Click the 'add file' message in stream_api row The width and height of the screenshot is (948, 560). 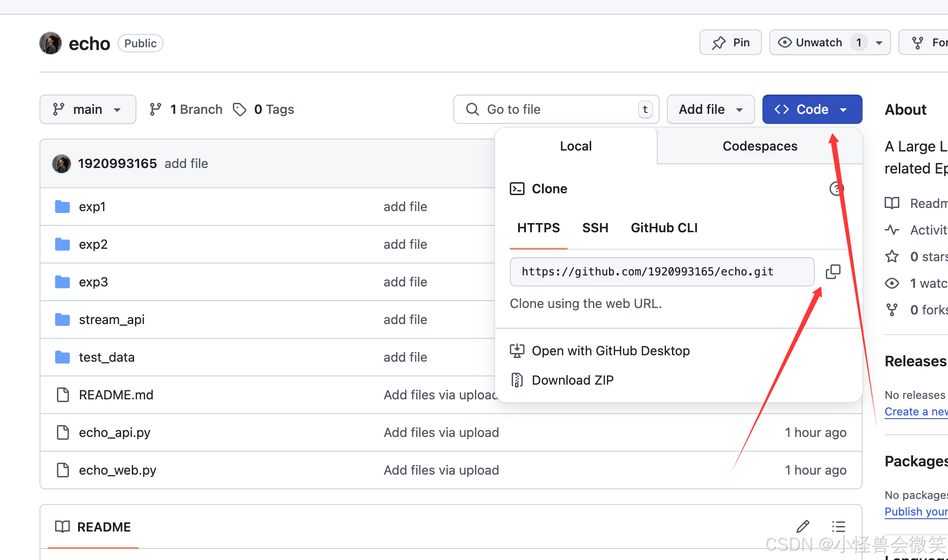click(x=405, y=320)
